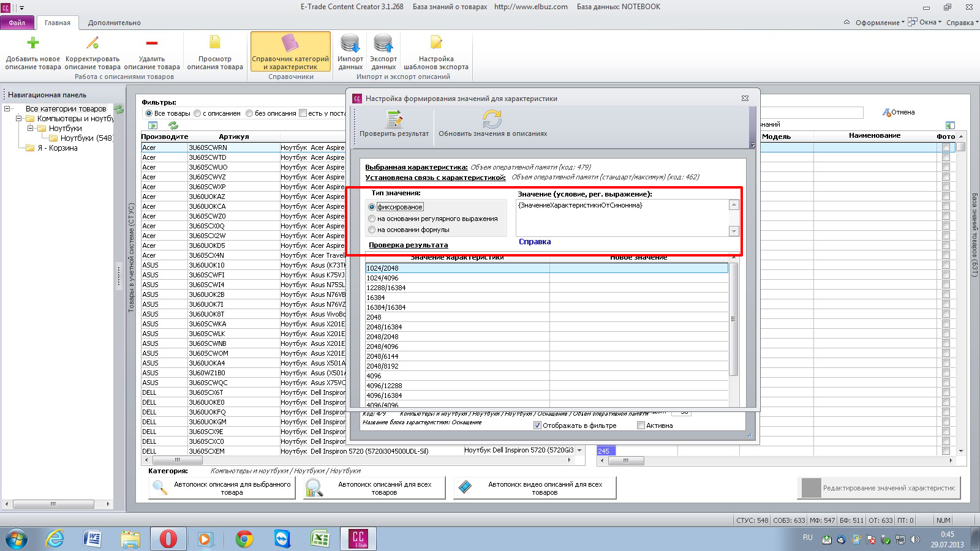The width and height of the screenshot is (980, 551).
Task: Click the green arrow panel icon above Фото column
Action: [x=950, y=125]
